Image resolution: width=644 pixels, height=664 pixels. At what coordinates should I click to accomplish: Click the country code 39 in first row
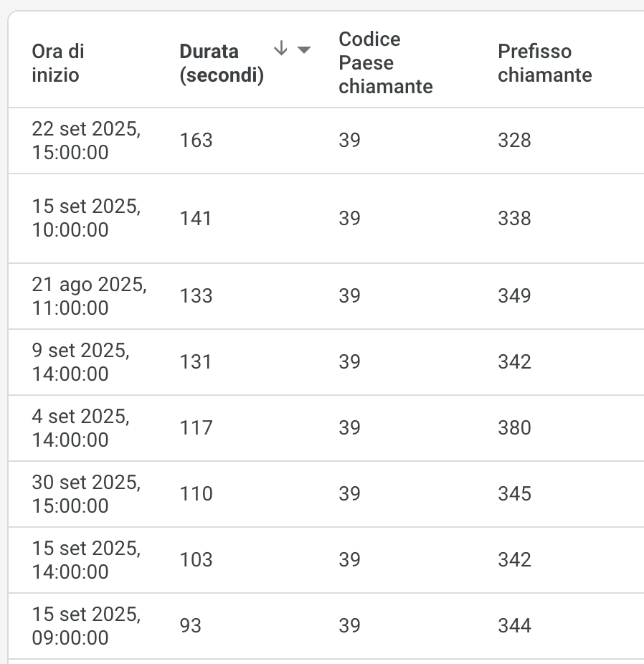coord(349,141)
